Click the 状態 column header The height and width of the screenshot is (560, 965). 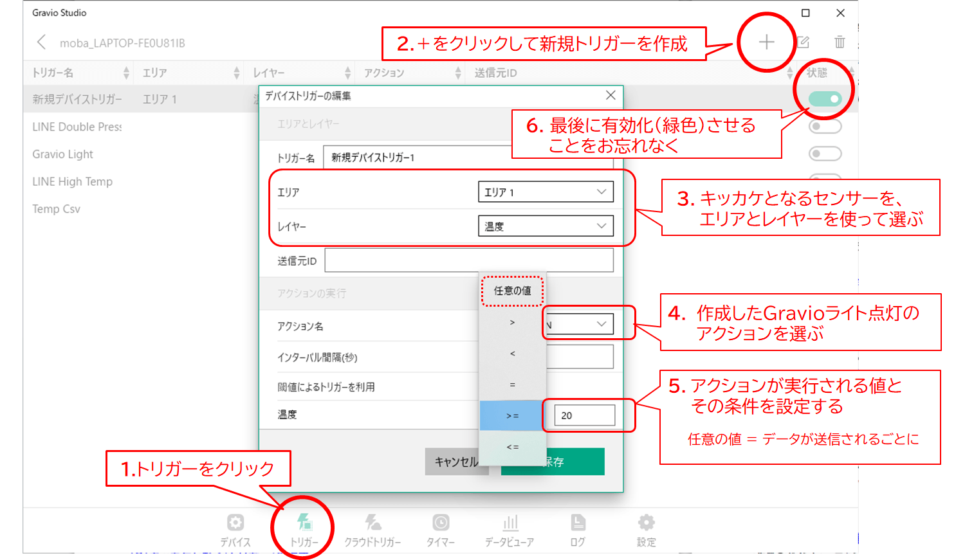coord(817,73)
